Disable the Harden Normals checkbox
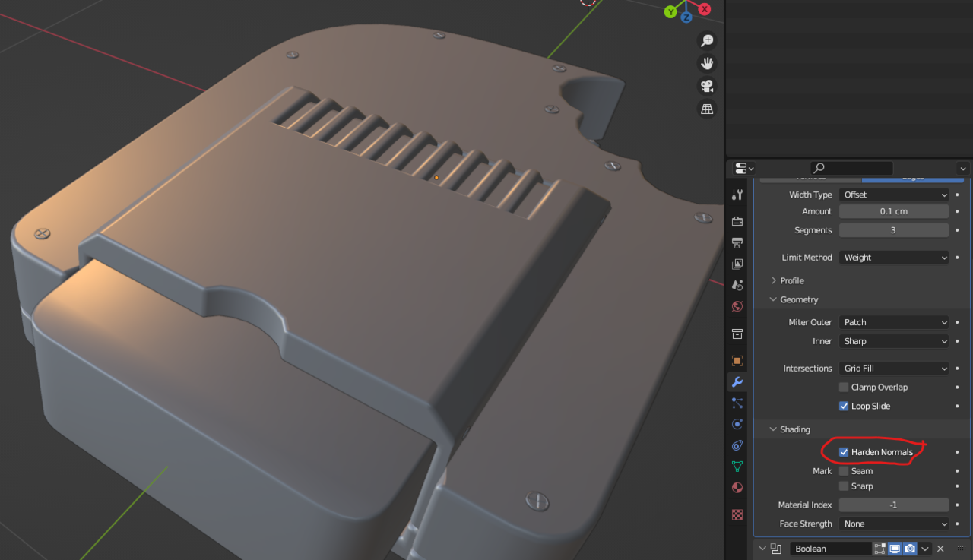The width and height of the screenshot is (973, 560). point(844,452)
